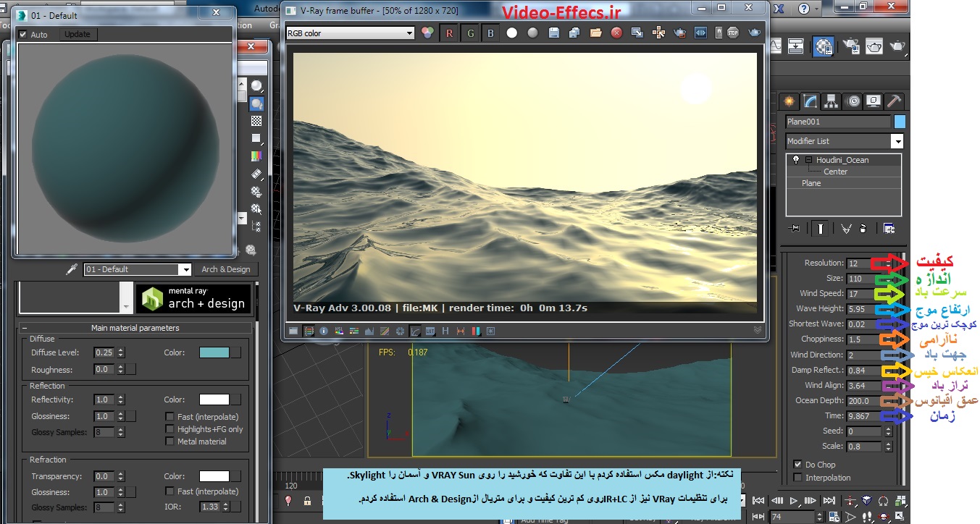Show color corrections control window icon
Image resolution: width=980 pixels, height=524 pixels.
[x=293, y=331]
